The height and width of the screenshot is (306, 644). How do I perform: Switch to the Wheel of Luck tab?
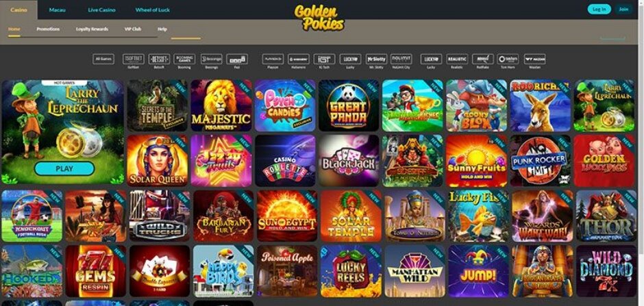(x=152, y=10)
